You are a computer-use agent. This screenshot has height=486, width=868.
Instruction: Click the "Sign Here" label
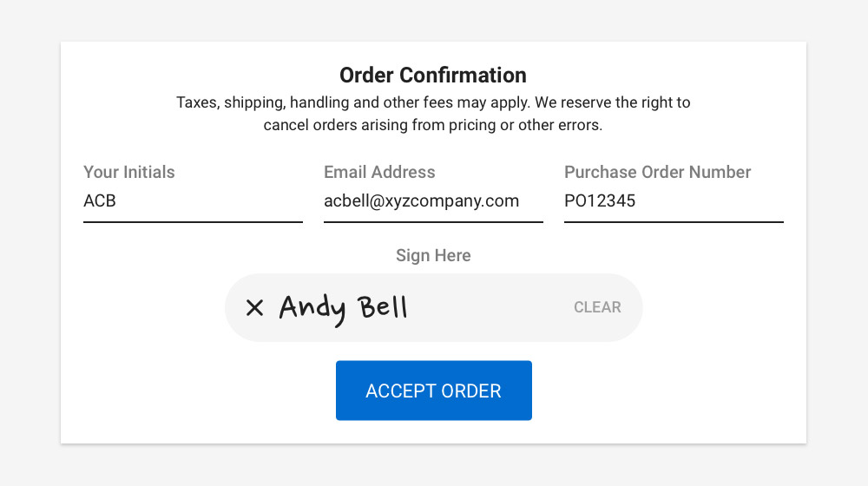pos(433,255)
